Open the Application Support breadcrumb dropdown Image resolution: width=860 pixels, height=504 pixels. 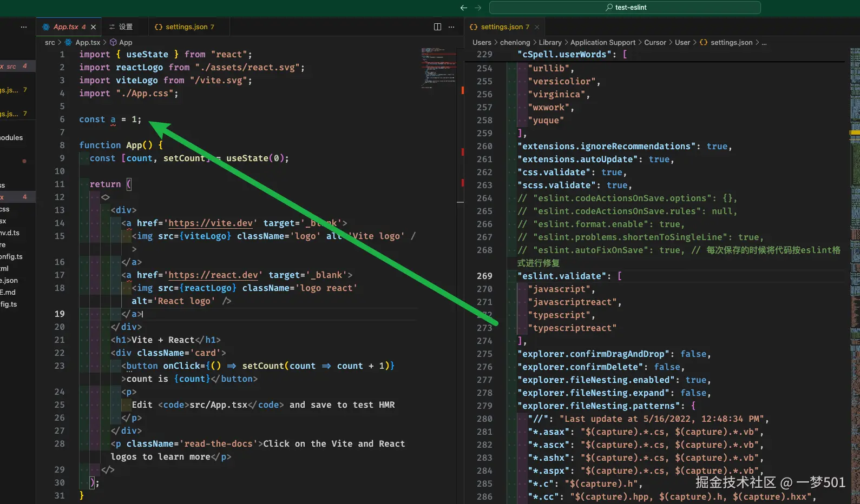coord(602,42)
